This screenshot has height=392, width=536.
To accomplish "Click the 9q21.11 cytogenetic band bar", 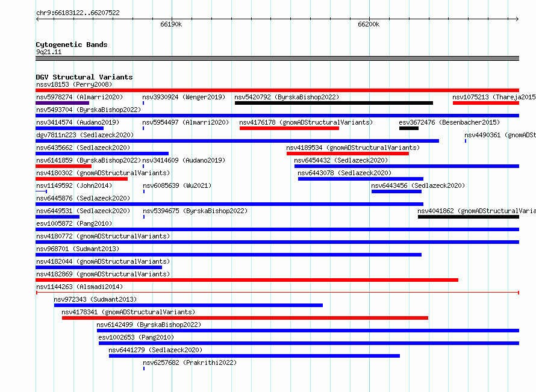I will (277, 58).
